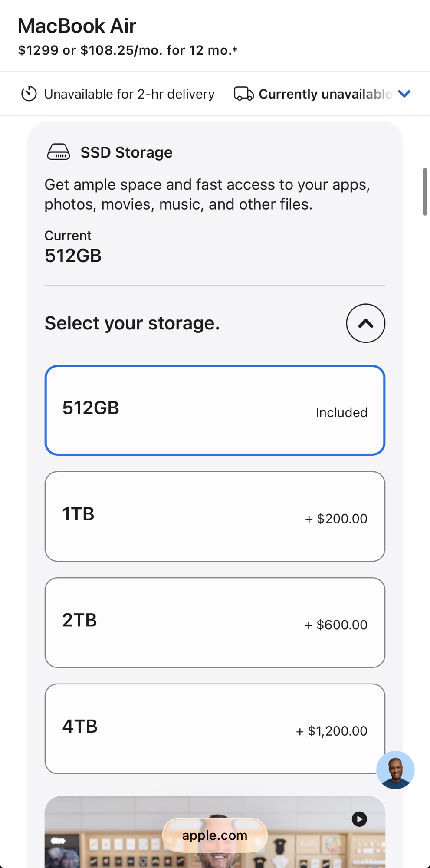430x868 pixels.
Task: Play the specialist video
Action: 359,819
